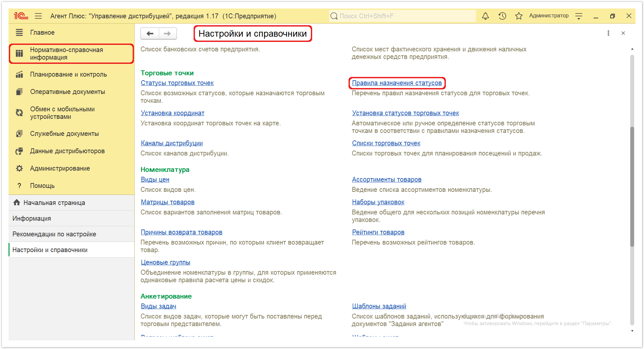This screenshot has width=644, height=349.
Task: Open Шаблоны заданий link
Action: pyautogui.click(x=379, y=306)
